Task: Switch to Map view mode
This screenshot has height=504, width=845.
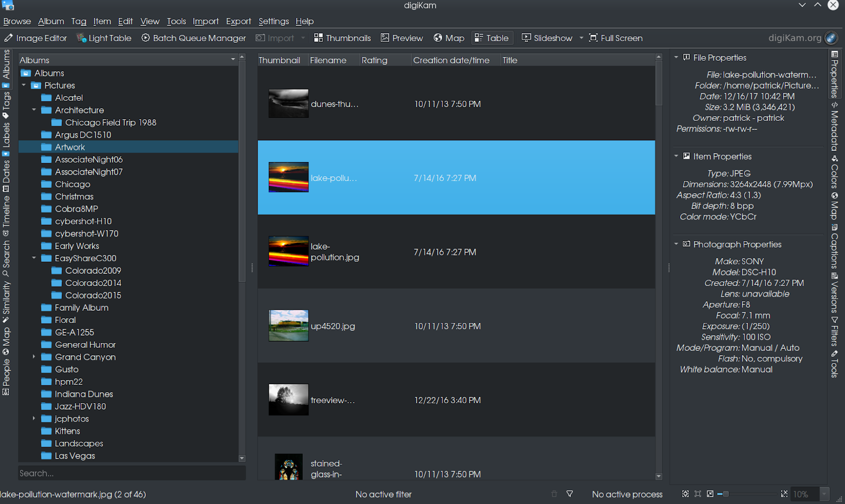Action: (x=449, y=38)
